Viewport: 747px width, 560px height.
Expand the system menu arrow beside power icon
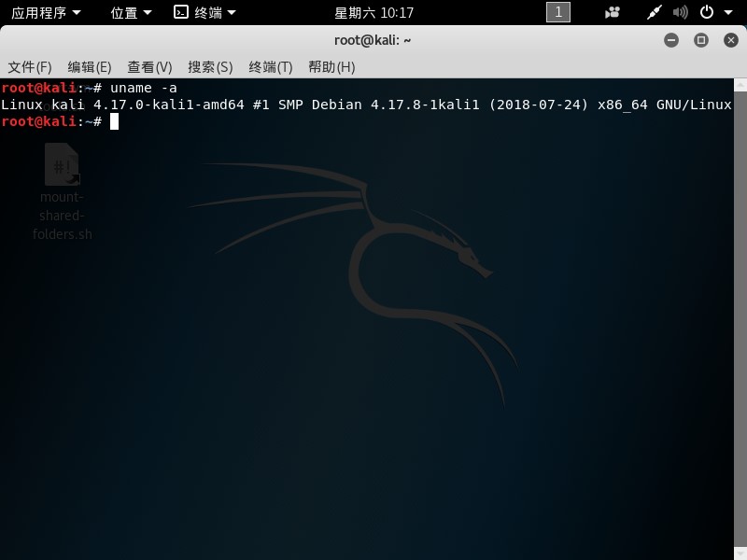[x=728, y=13]
